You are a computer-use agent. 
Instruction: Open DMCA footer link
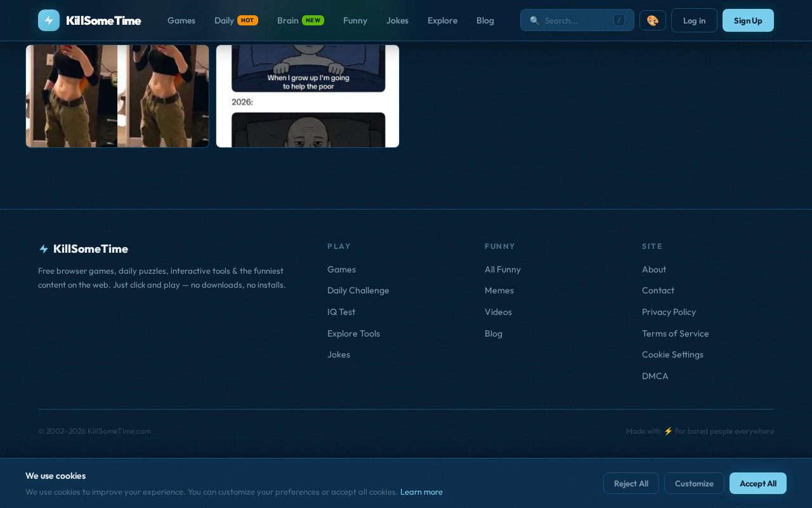655,376
